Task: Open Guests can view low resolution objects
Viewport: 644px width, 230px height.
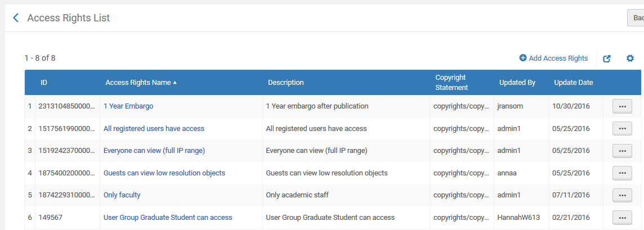Action: click(x=164, y=173)
